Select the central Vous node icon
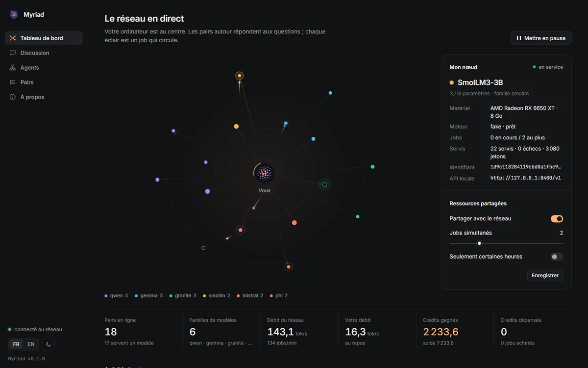Image resolution: width=588 pixels, height=368 pixels. (x=264, y=173)
